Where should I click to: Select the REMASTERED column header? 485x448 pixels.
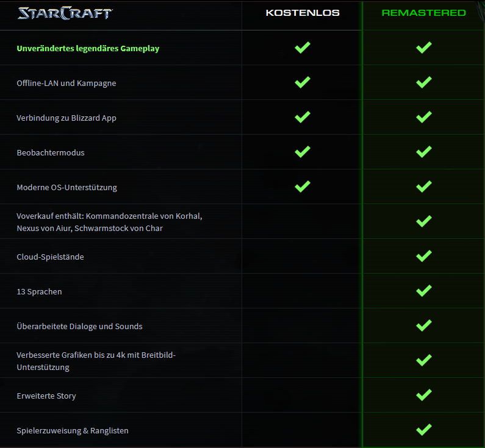[x=424, y=13]
